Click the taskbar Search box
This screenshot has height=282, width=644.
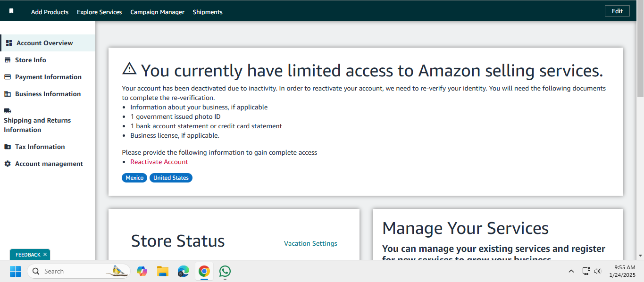point(78,271)
